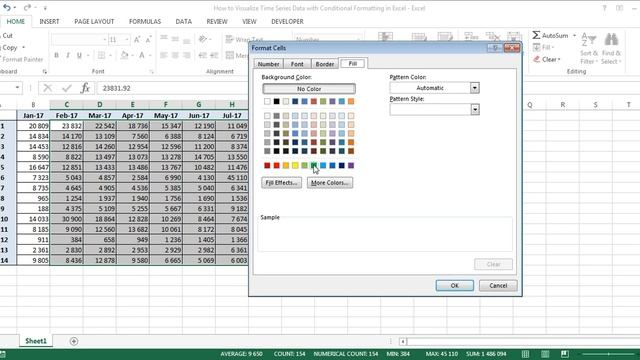This screenshot has height=360, width=640.
Task: Click the AutoSum sigma icon
Action: (x=536, y=35)
